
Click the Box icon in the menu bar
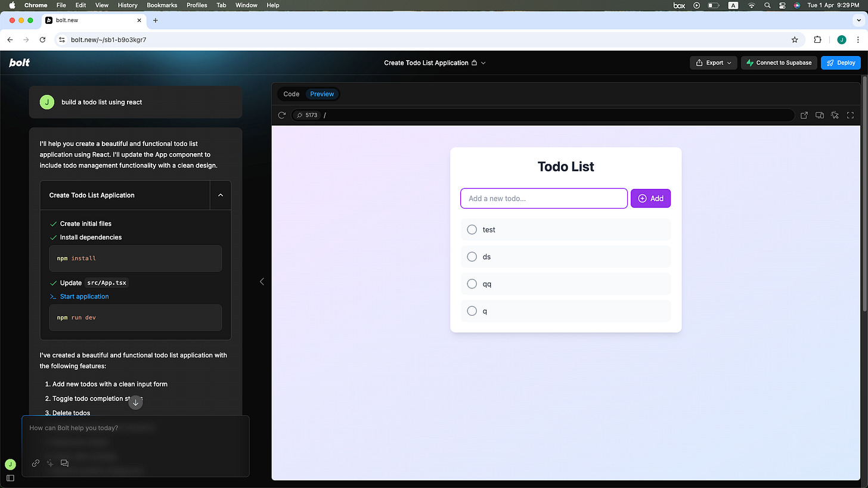679,5
